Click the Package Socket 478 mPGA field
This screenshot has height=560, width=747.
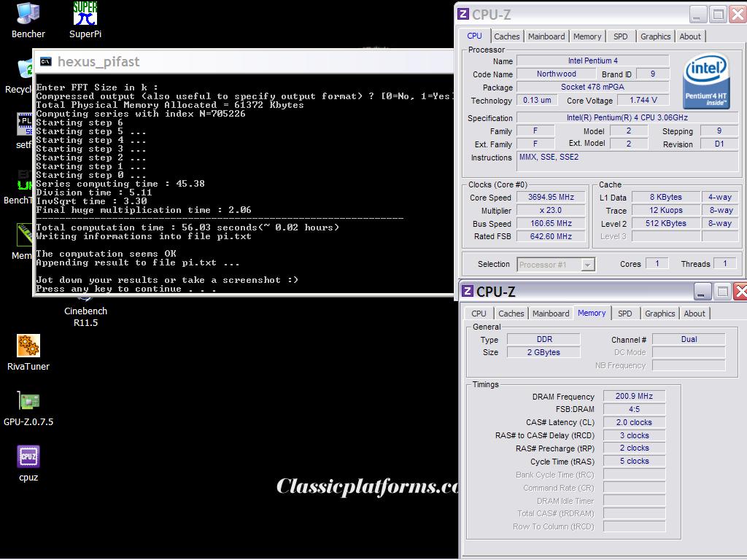pos(592,87)
